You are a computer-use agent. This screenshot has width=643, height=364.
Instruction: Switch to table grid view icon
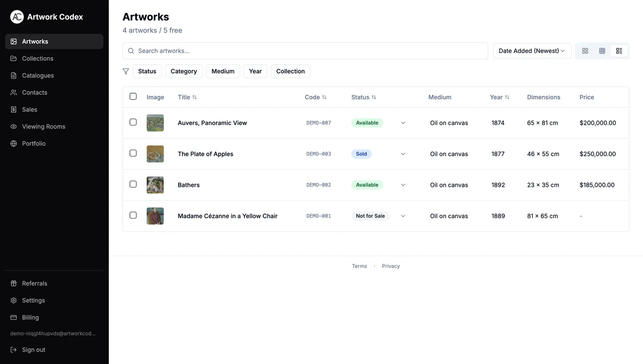pyautogui.click(x=602, y=51)
